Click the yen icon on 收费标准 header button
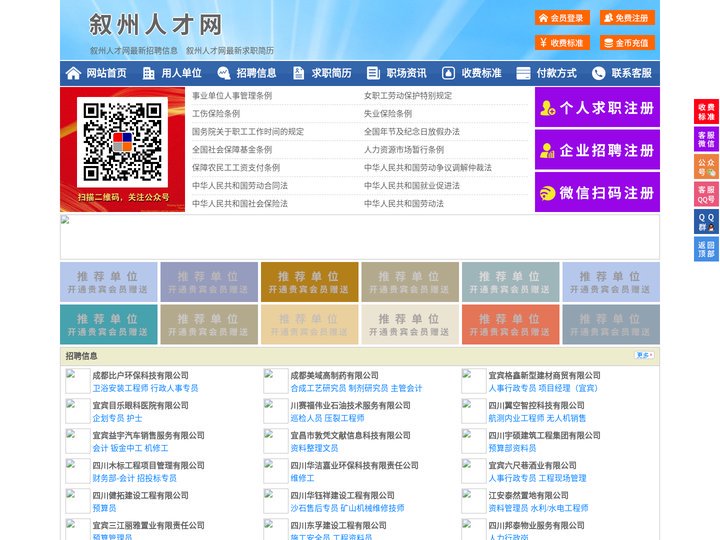The width and height of the screenshot is (720, 540). [x=544, y=43]
